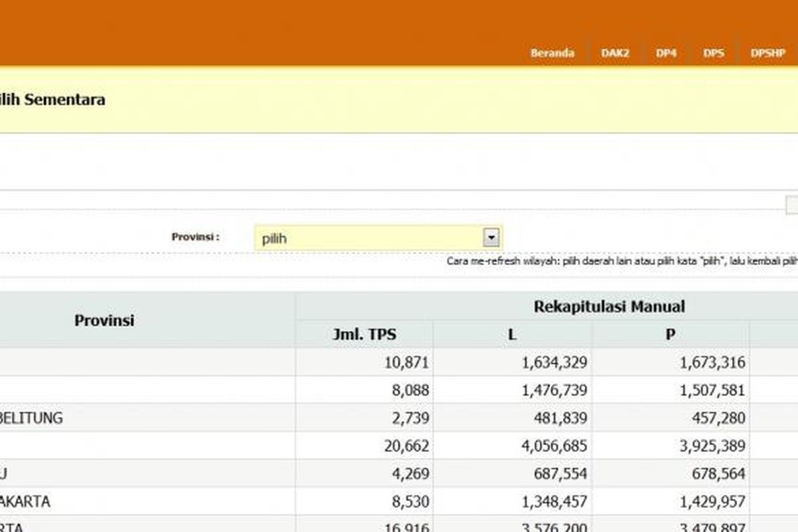This screenshot has width=798, height=532.
Task: Click the L column header
Action: pos(512,334)
